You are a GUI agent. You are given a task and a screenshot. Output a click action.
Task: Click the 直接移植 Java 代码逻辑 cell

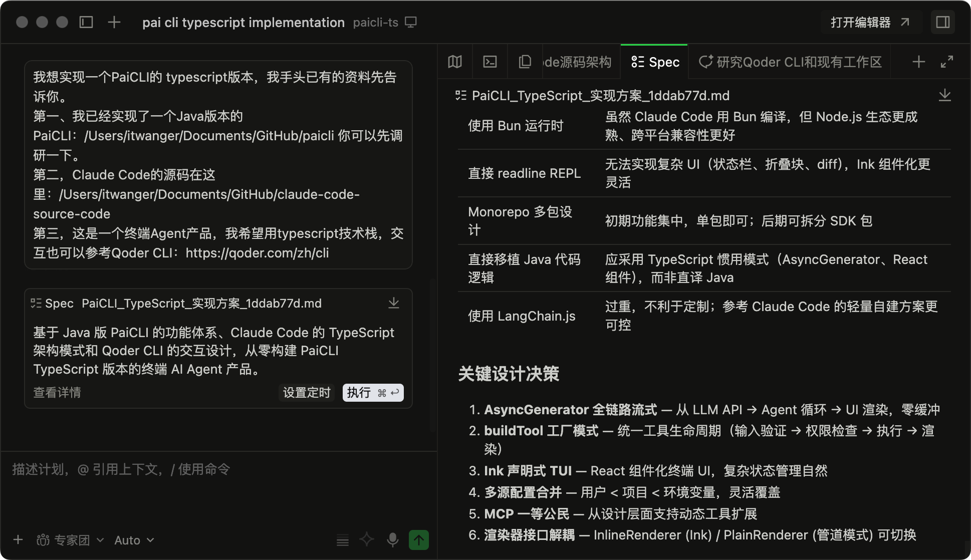[x=524, y=268]
